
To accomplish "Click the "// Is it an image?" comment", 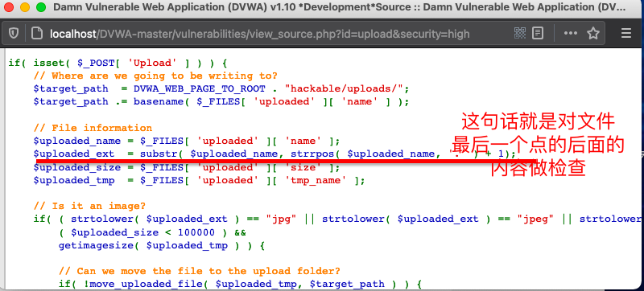I will (89, 206).
